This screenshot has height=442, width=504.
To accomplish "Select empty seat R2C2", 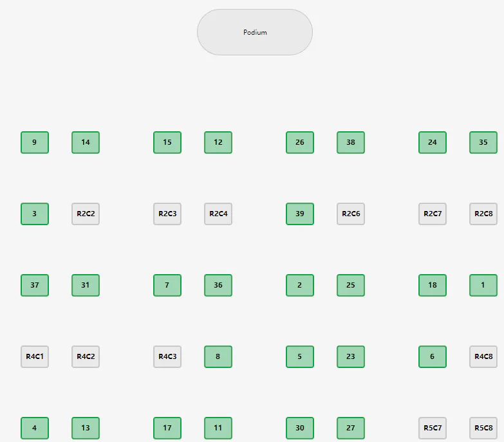I will [x=86, y=214].
